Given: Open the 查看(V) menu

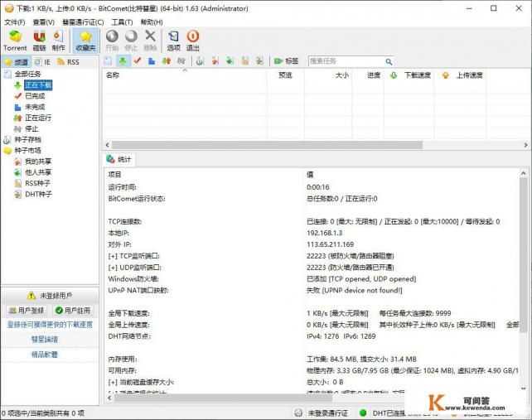Looking at the screenshot, I should 43,22.
